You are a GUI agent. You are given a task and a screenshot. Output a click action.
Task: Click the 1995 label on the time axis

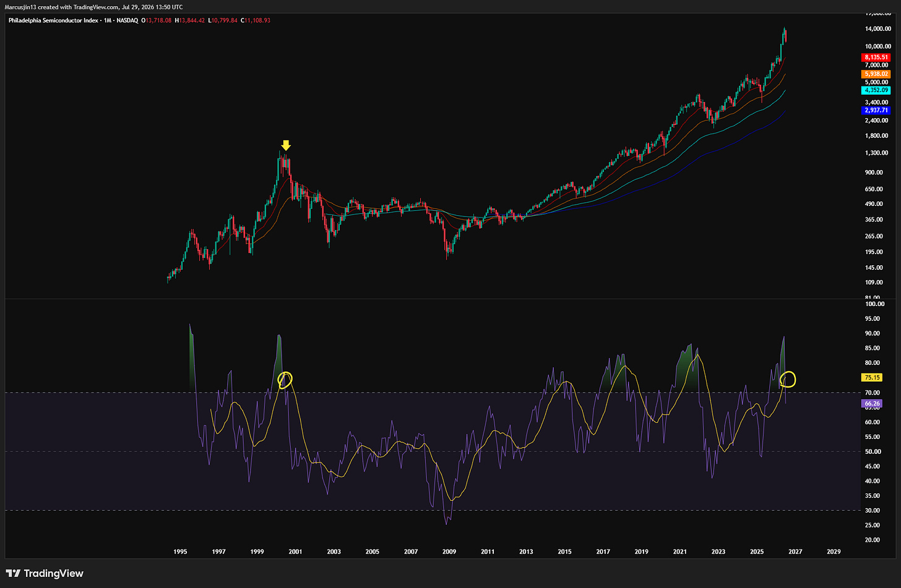click(180, 552)
